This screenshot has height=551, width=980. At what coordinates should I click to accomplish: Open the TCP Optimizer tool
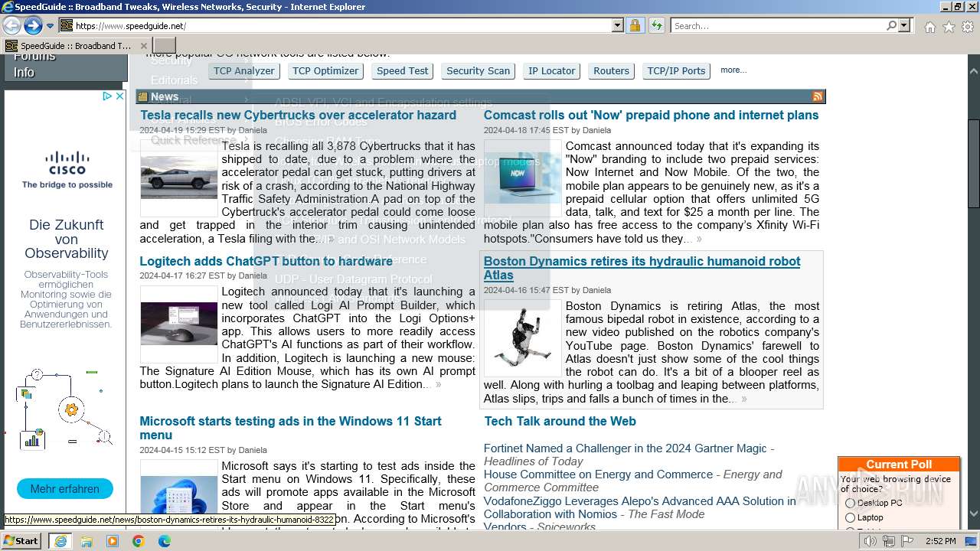(x=325, y=71)
